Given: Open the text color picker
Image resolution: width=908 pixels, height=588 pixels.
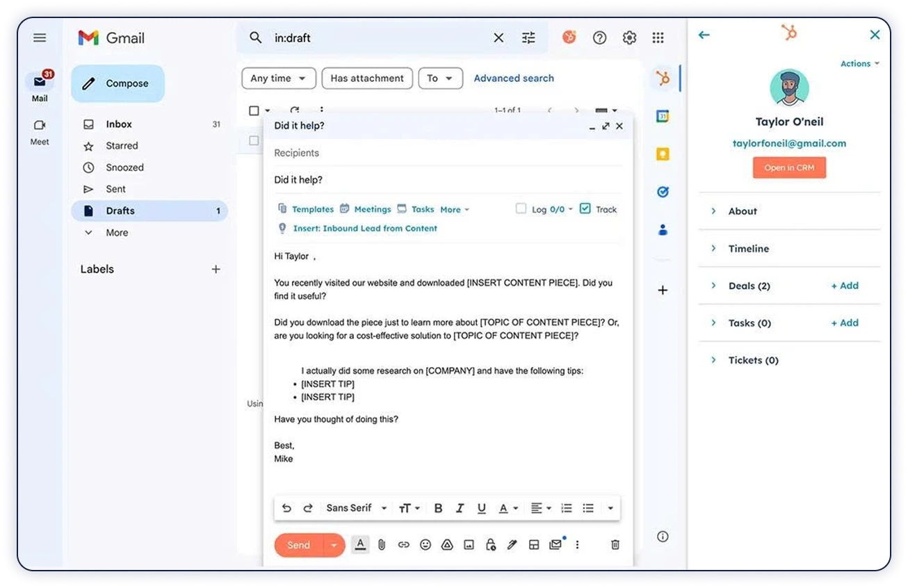Looking at the screenshot, I should coord(508,508).
